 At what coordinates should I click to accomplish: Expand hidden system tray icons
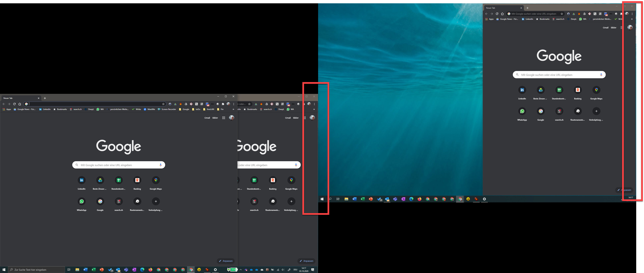[241, 270]
